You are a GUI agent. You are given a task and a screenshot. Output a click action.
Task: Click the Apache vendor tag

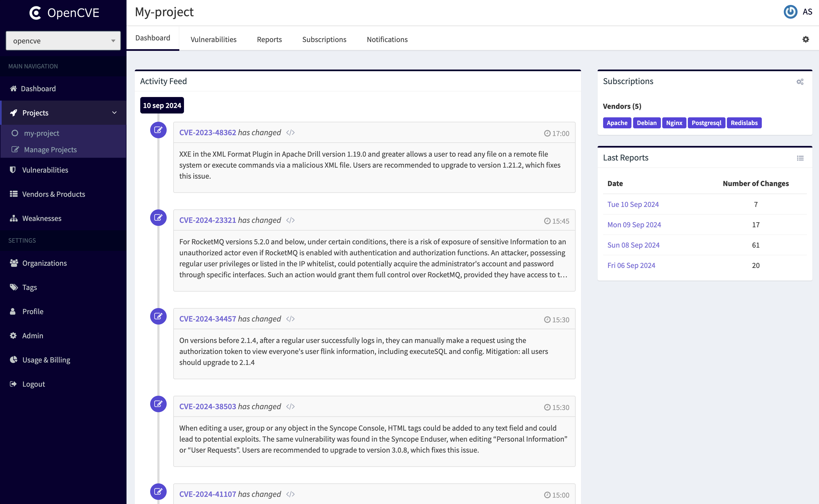[x=617, y=123]
